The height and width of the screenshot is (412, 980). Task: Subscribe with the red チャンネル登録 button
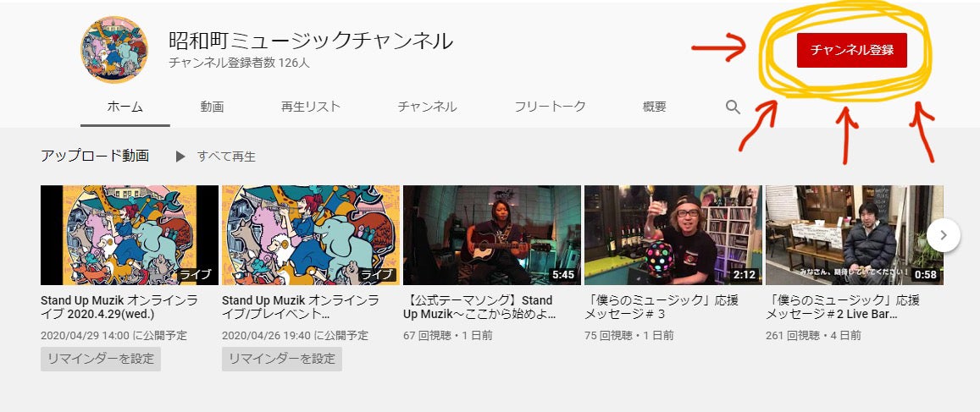[851, 50]
